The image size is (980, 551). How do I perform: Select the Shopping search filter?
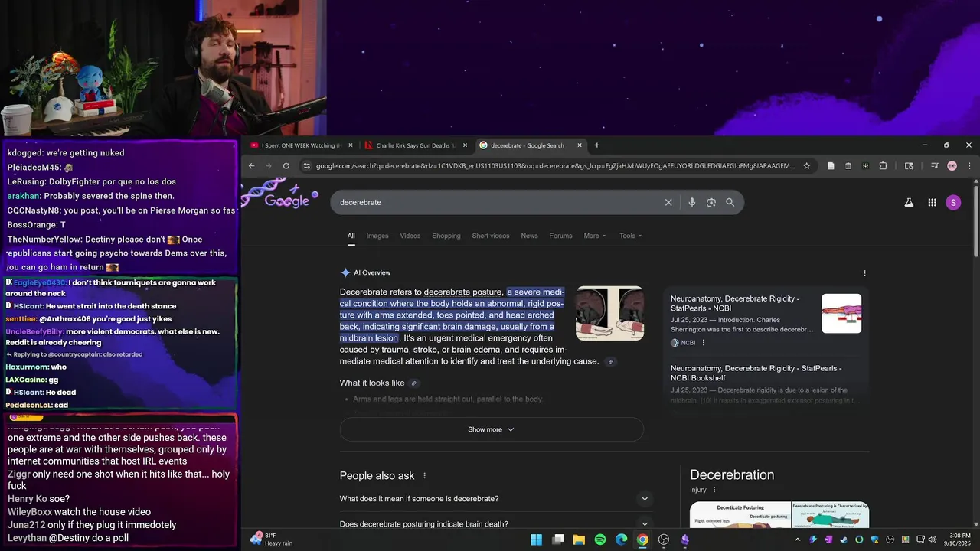pyautogui.click(x=446, y=236)
